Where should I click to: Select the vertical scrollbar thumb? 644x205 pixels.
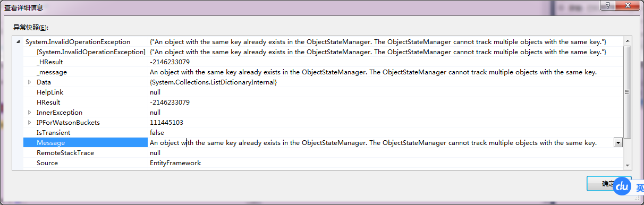pyautogui.click(x=628, y=92)
